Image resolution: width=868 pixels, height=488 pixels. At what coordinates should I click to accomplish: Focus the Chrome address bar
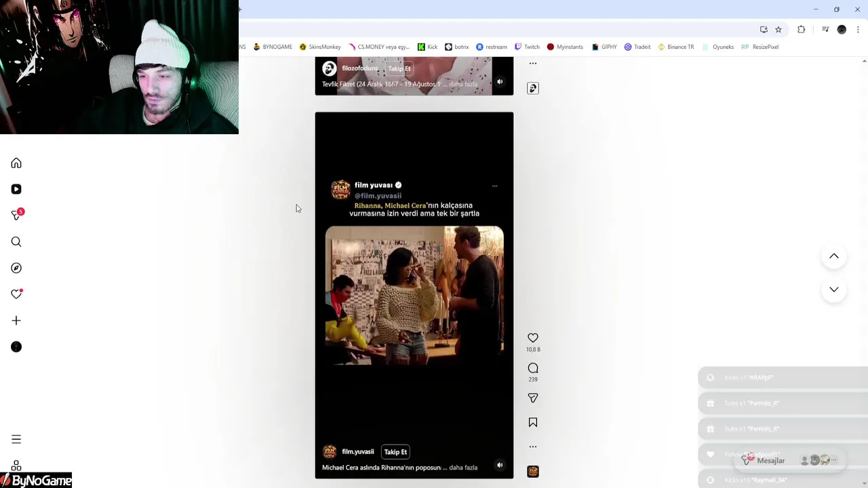(498, 29)
